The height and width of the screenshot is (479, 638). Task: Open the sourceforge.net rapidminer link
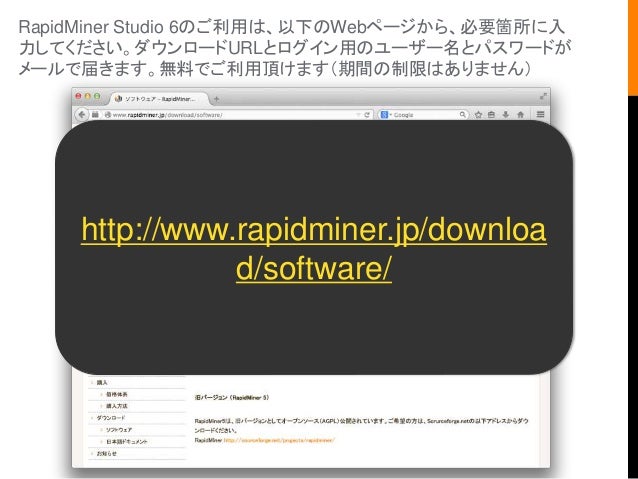(279, 440)
